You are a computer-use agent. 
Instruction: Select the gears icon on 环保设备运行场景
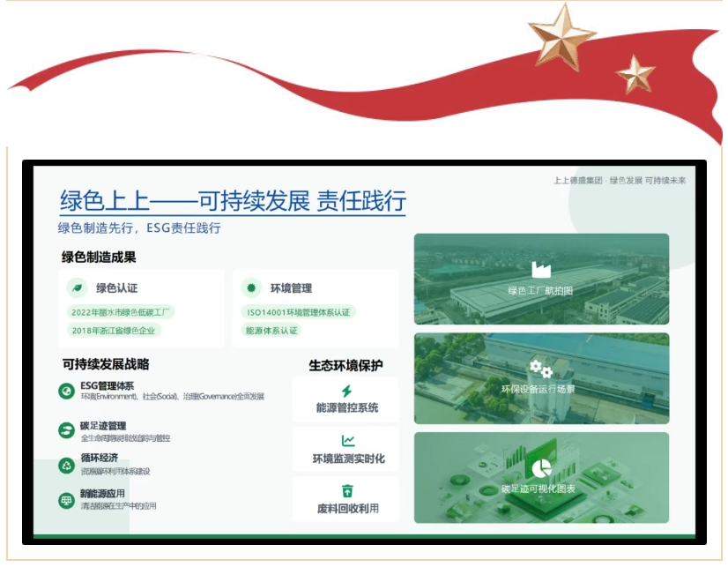click(x=539, y=369)
